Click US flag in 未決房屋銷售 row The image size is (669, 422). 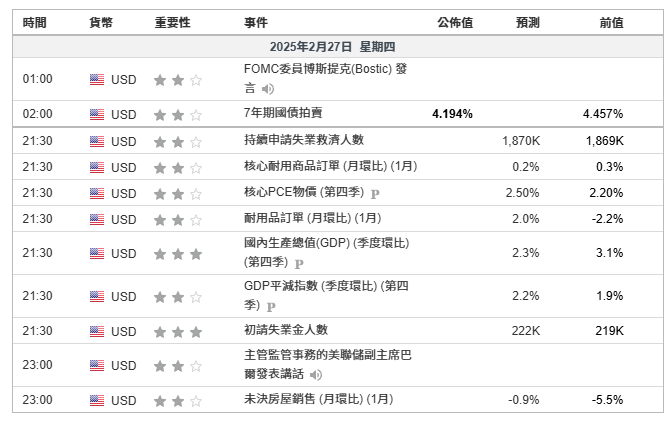97,400
